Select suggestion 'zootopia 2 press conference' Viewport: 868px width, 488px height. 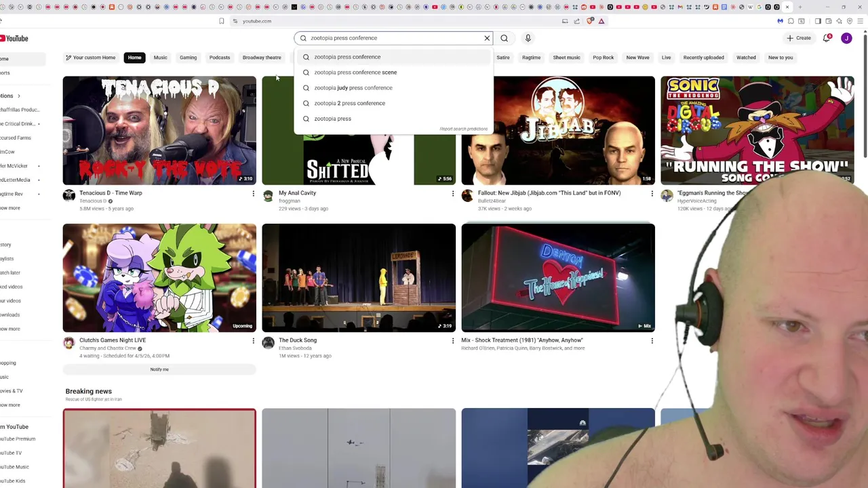393,103
